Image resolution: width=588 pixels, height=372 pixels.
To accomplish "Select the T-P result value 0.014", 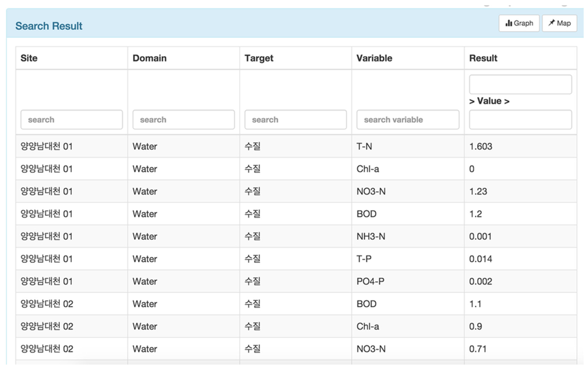I will (x=481, y=259).
